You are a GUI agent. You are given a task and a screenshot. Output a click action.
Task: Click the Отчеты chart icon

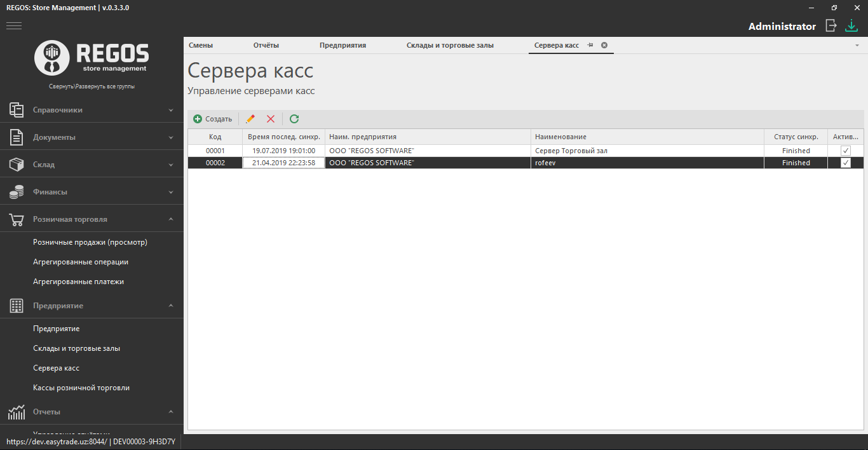17,412
